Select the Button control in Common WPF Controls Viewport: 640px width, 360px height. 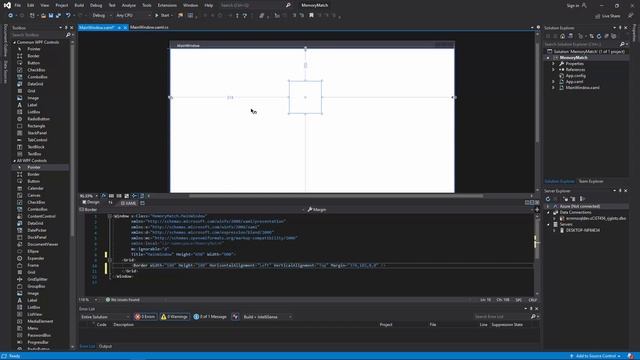click(x=33, y=63)
